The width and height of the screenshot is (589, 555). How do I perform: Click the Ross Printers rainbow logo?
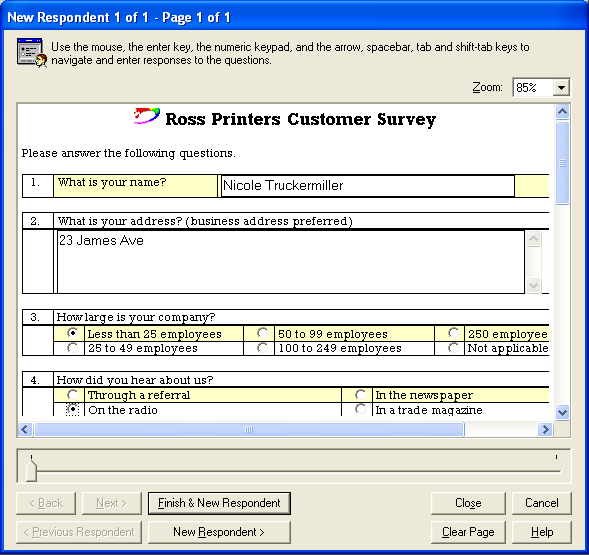pos(147,116)
